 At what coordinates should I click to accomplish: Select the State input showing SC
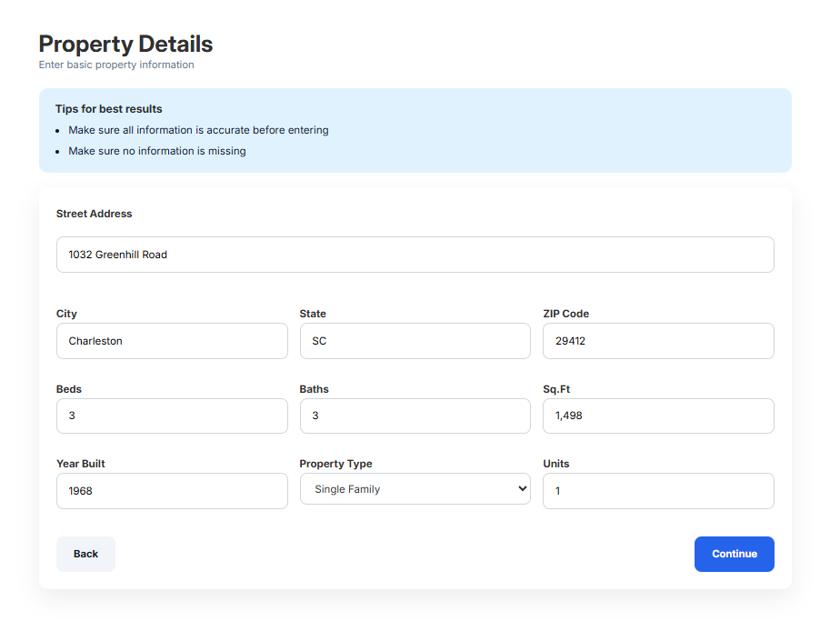(415, 341)
